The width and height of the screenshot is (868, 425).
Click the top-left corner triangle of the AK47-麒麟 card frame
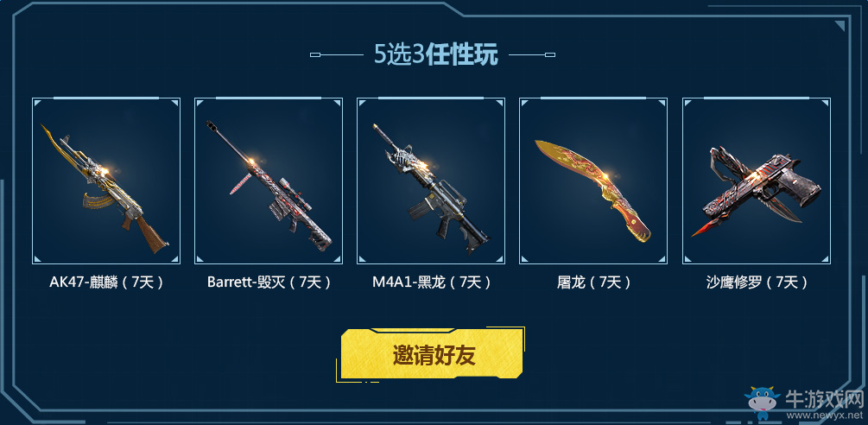pyautogui.click(x=37, y=103)
